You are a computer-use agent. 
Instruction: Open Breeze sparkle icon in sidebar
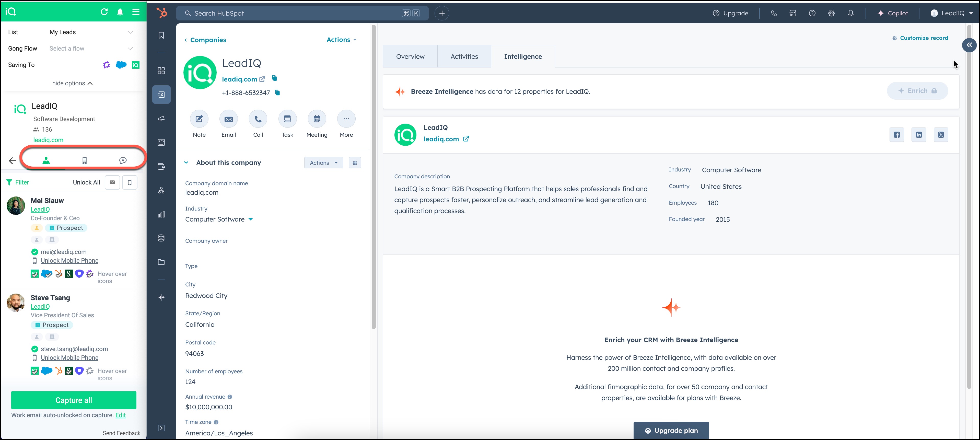[161, 297]
